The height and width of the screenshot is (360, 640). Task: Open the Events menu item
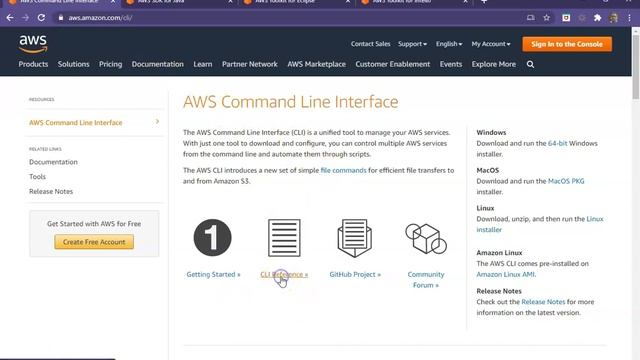tap(451, 64)
